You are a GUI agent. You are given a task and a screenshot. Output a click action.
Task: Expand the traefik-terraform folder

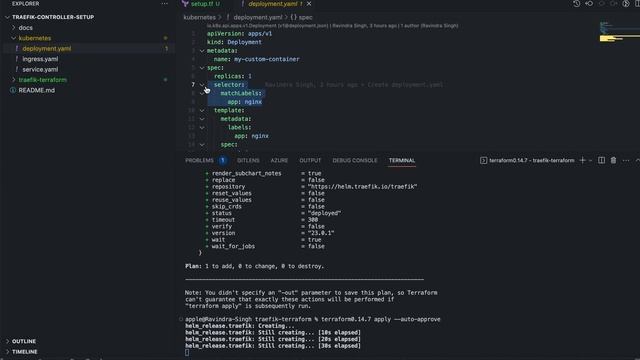(x=42, y=80)
